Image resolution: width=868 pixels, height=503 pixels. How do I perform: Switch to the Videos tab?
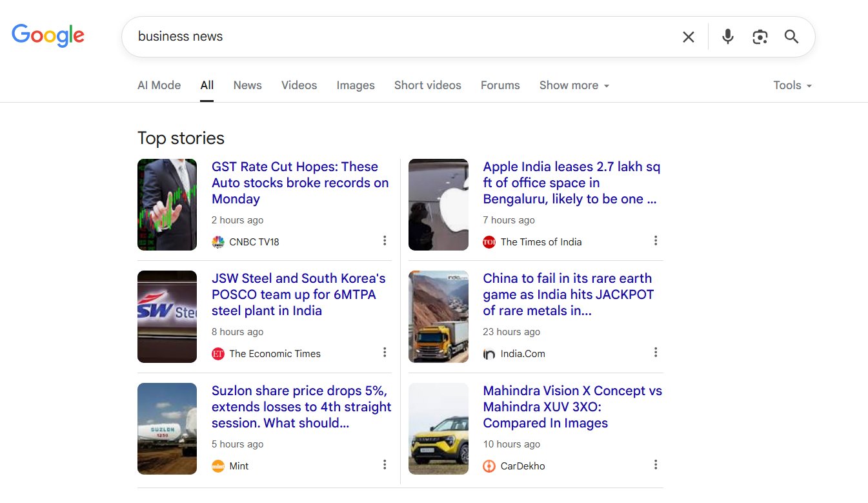pyautogui.click(x=299, y=85)
